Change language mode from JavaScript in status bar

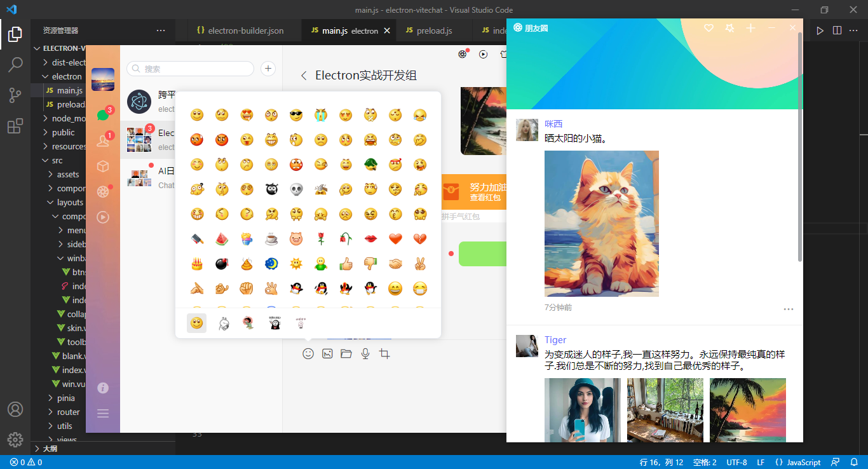click(804, 462)
